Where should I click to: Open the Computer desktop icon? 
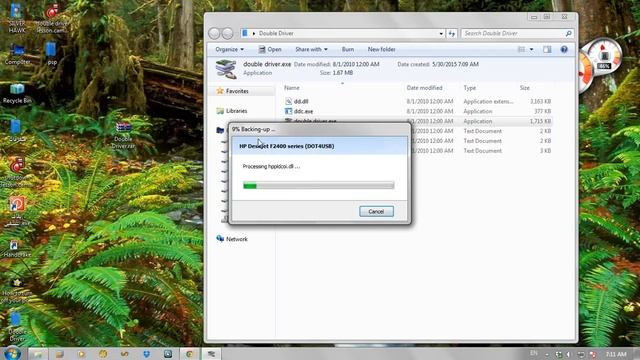pyautogui.click(x=17, y=54)
